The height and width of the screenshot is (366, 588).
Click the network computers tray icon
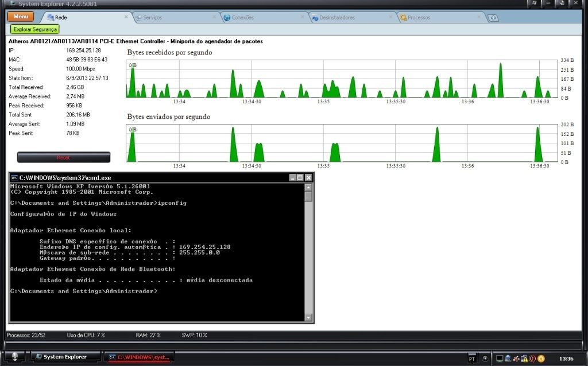pyautogui.click(x=508, y=359)
